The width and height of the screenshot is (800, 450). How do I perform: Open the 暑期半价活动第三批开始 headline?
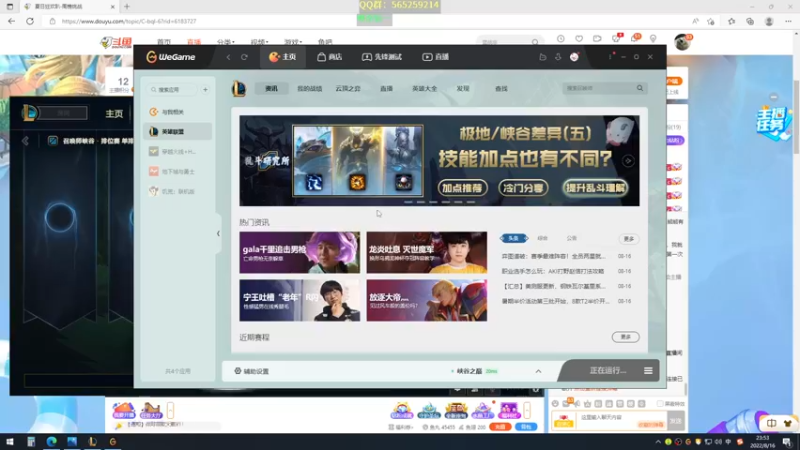coord(555,301)
